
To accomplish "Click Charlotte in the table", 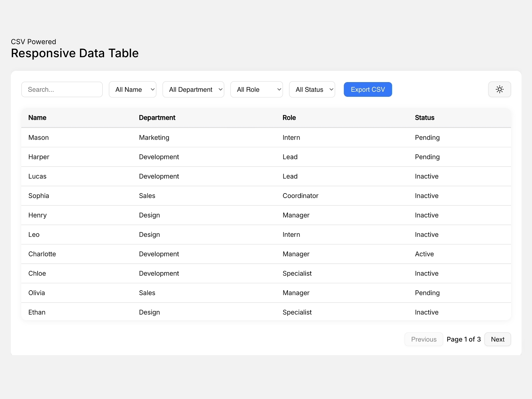I will 42,254.
